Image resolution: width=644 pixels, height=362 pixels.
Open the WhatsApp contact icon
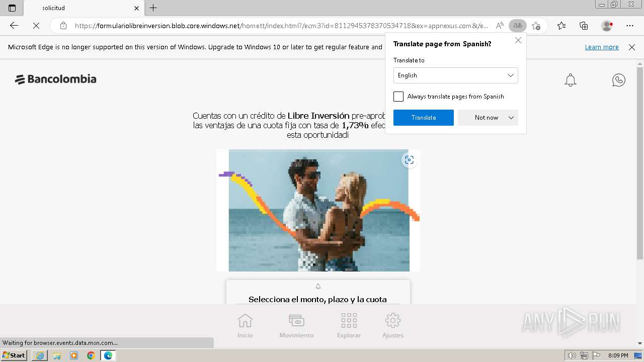point(619,80)
